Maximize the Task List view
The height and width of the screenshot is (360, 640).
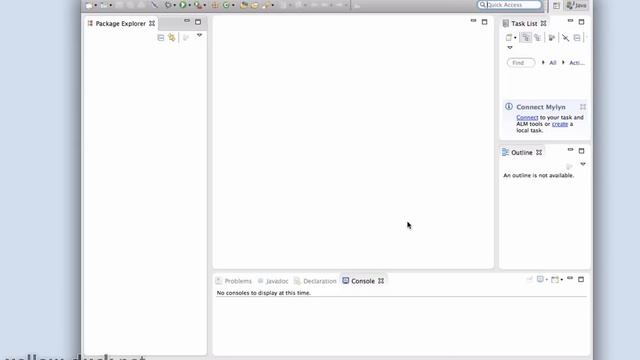582,22
